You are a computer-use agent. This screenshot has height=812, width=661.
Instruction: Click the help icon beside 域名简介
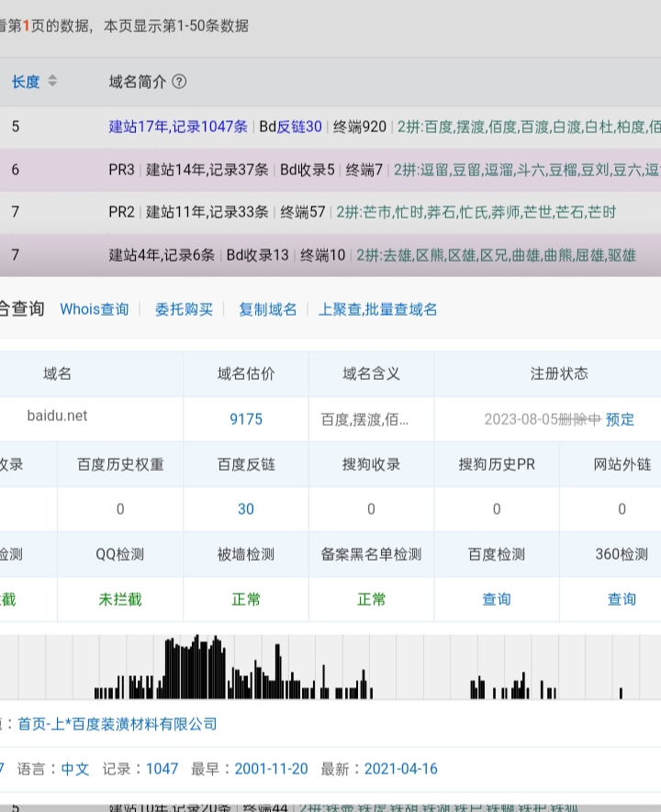coord(179,82)
